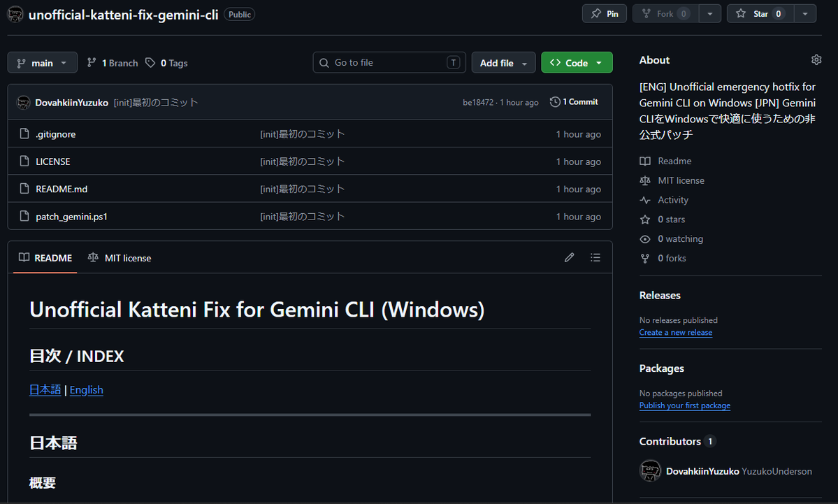The image size is (838, 504).
Task: Open the latest commit message in header row
Action: coord(156,103)
